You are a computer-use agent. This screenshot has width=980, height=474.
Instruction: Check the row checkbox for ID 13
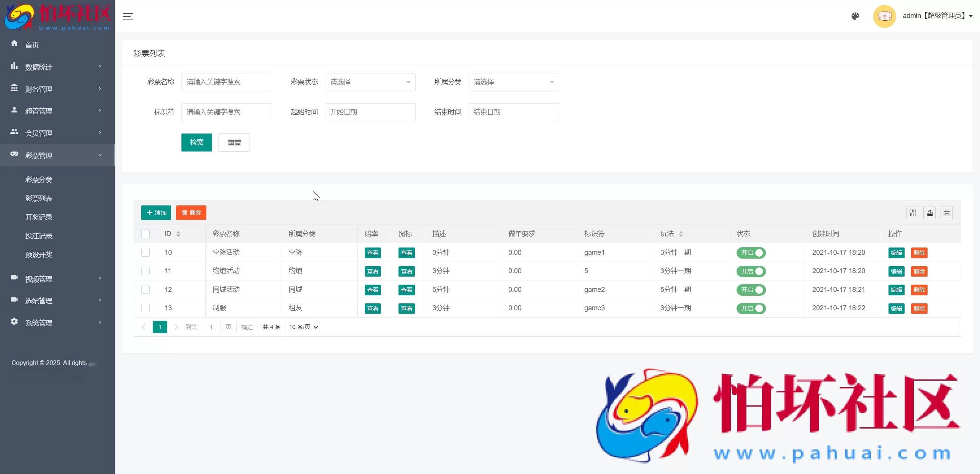(x=145, y=308)
